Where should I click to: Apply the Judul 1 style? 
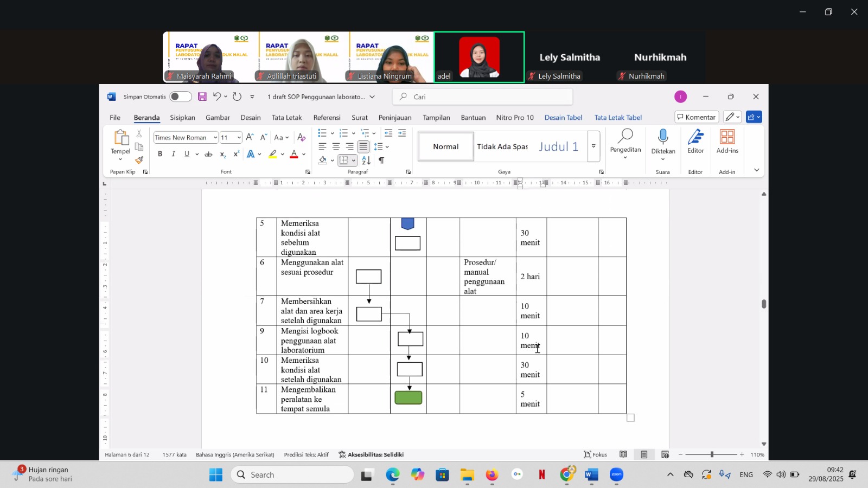[x=558, y=146]
